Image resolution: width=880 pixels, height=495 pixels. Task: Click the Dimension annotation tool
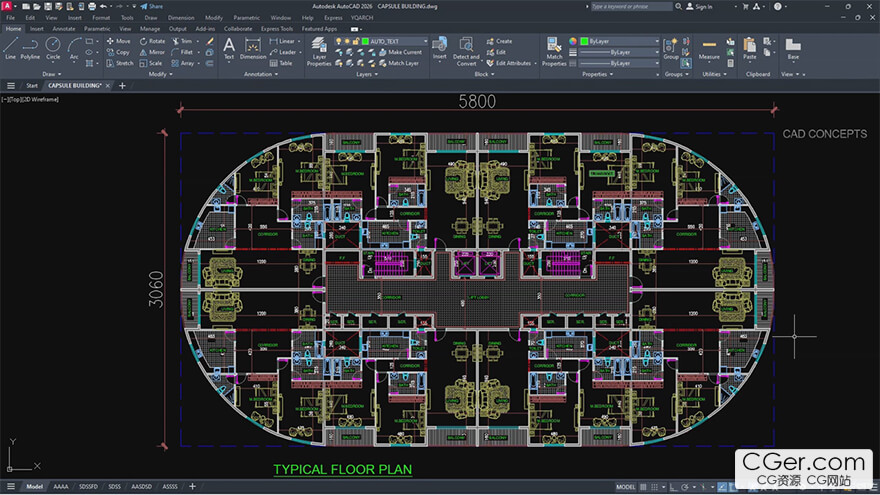[253, 48]
